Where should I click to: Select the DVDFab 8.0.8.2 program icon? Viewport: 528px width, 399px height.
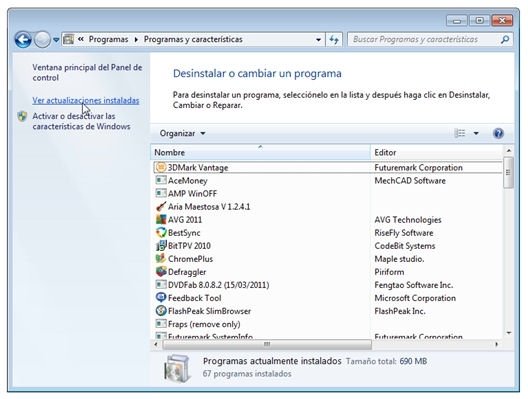[x=161, y=285]
